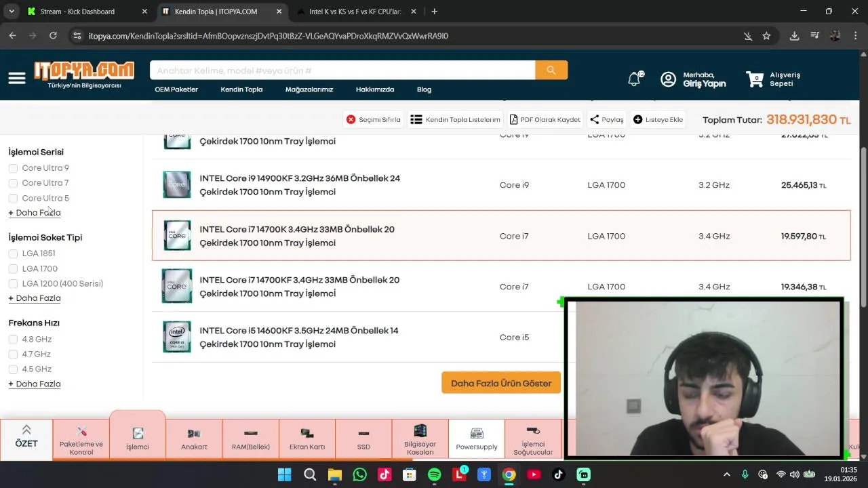868x488 pixels.
Task: Open the notifications bell icon
Action: click(x=634, y=79)
